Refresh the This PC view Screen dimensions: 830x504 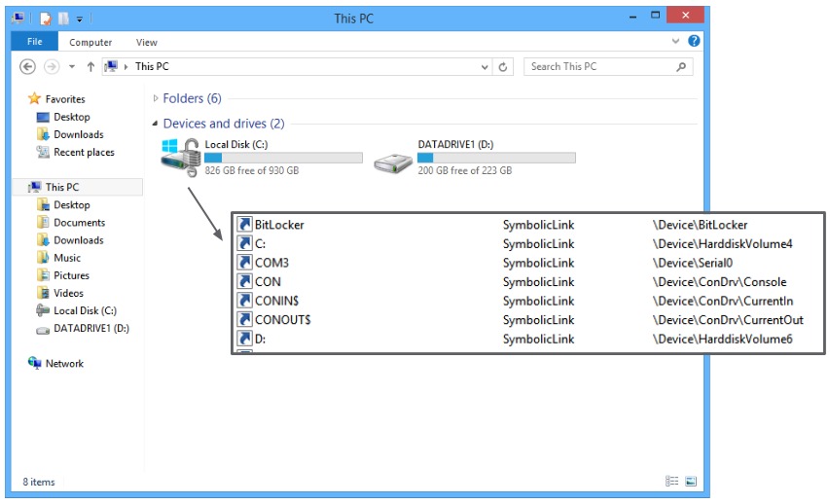(x=503, y=67)
